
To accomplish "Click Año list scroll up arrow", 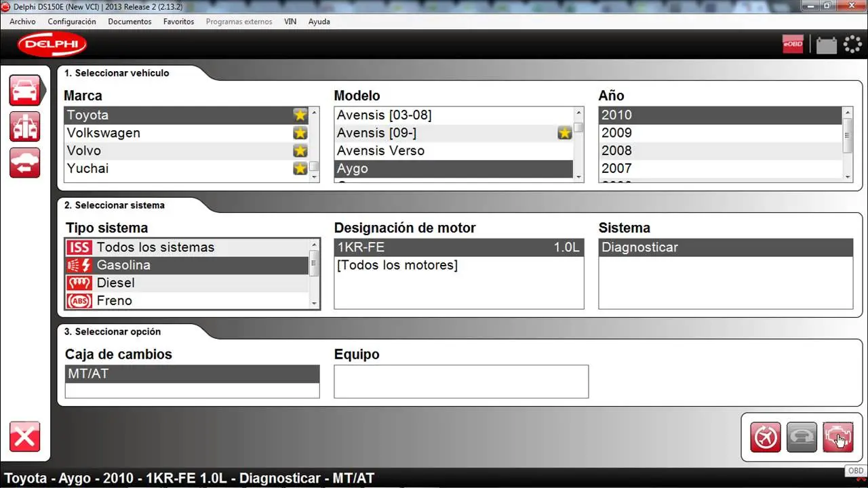I will (848, 112).
